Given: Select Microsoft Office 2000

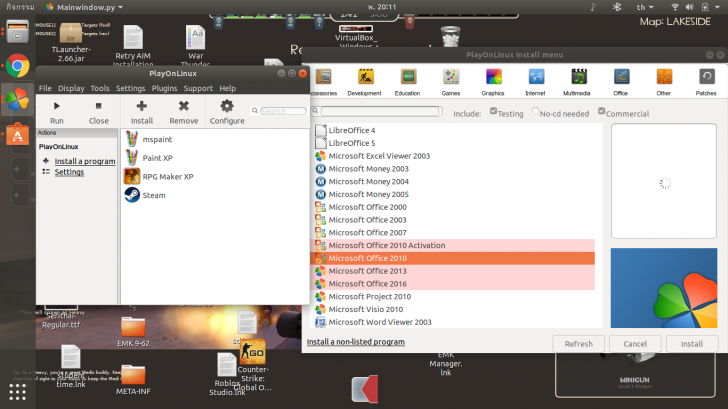Looking at the screenshot, I should point(452,207).
